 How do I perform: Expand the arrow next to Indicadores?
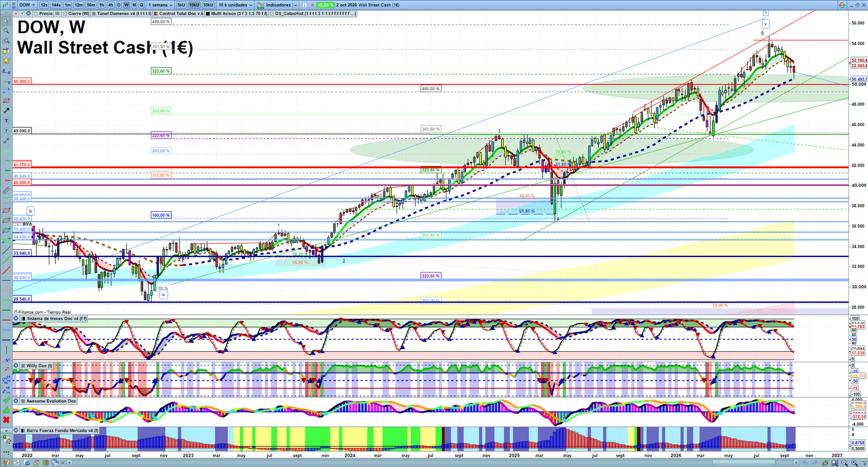(x=295, y=5)
